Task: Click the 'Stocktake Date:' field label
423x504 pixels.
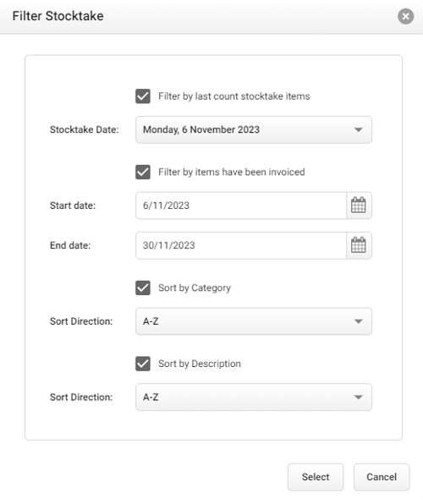Action: pos(85,129)
